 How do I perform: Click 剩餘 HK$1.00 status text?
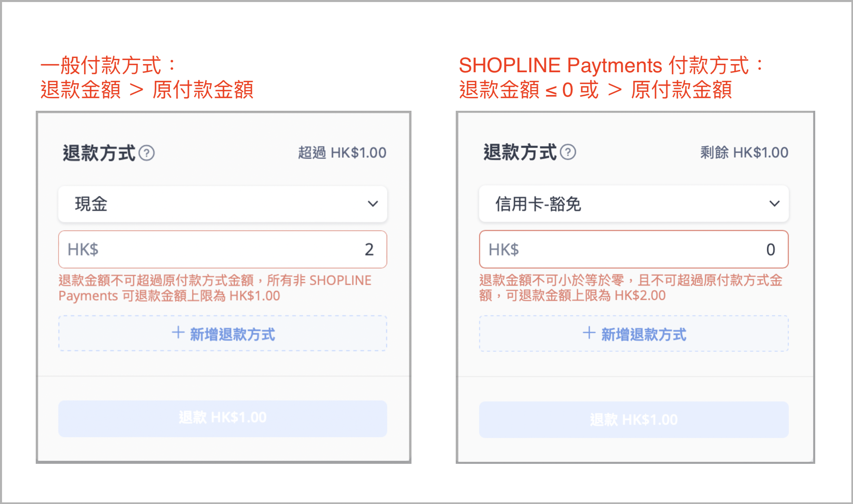tap(744, 153)
